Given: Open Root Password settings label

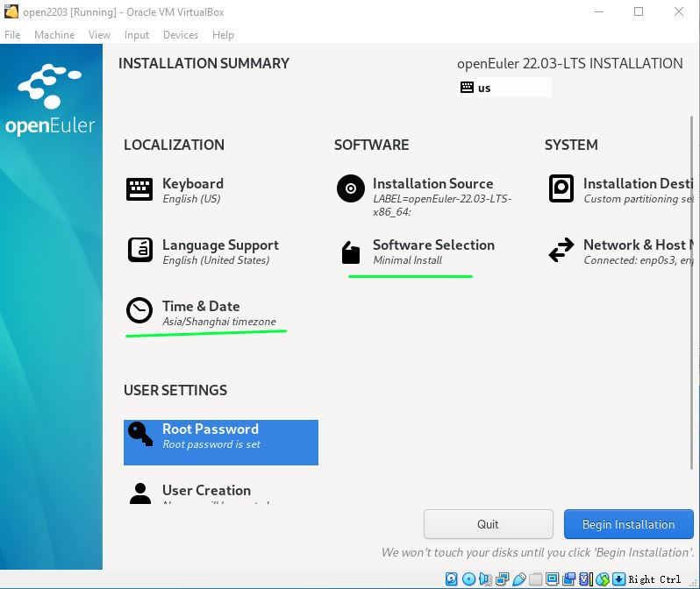Looking at the screenshot, I should coord(211,429).
